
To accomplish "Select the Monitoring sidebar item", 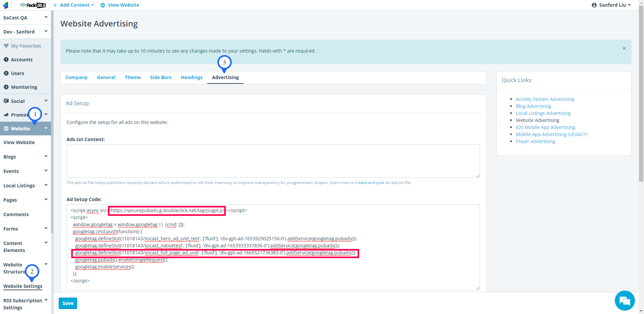I will [24, 87].
